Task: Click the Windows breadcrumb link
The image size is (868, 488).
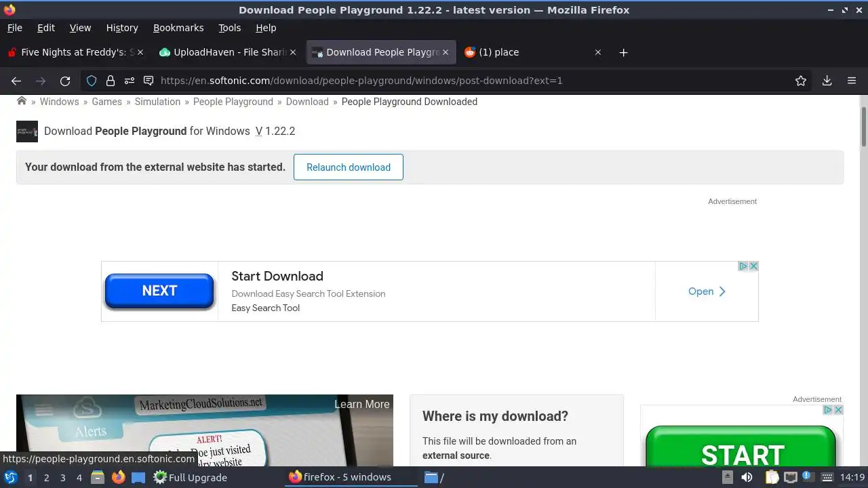Action: point(59,102)
